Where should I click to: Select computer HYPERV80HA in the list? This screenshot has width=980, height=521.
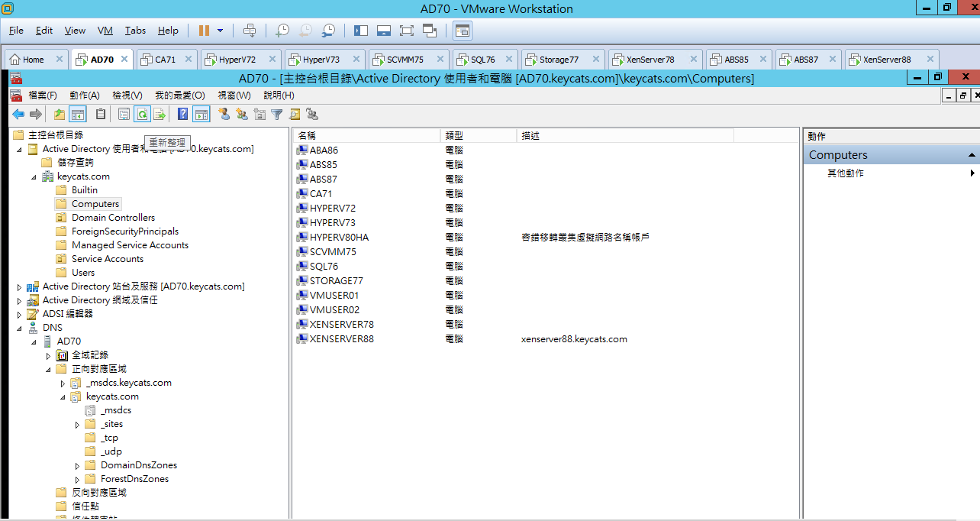[x=339, y=238]
